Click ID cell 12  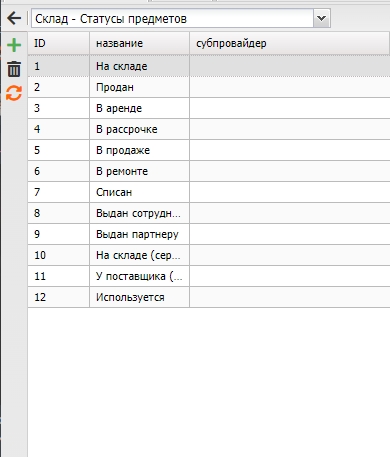coord(59,297)
